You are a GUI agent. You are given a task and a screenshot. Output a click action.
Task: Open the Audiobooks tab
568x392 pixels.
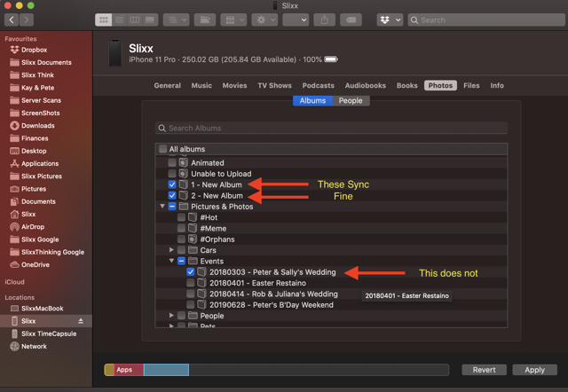point(365,85)
